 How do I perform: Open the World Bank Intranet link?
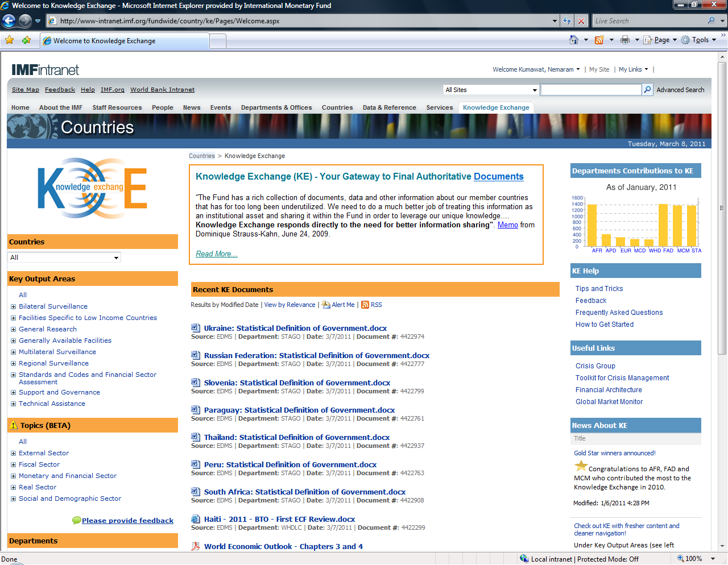pyautogui.click(x=162, y=90)
